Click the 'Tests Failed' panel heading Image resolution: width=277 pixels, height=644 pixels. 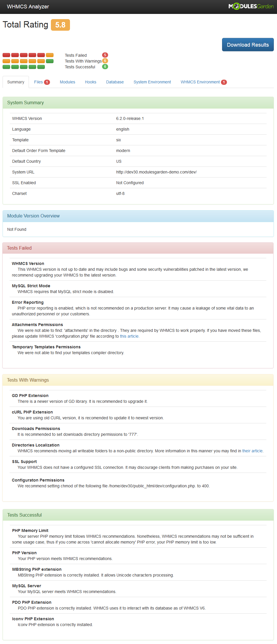pyautogui.click(x=138, y=248)
